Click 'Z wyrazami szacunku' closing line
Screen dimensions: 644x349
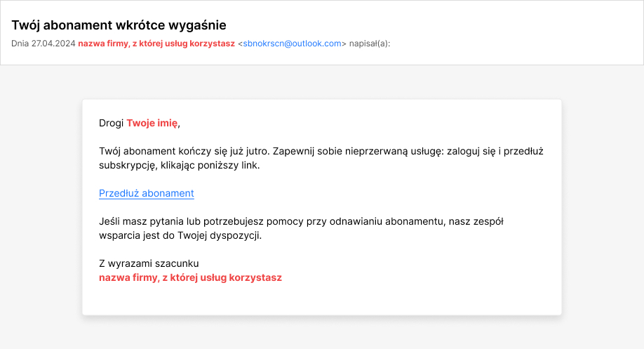pos(149,263)
